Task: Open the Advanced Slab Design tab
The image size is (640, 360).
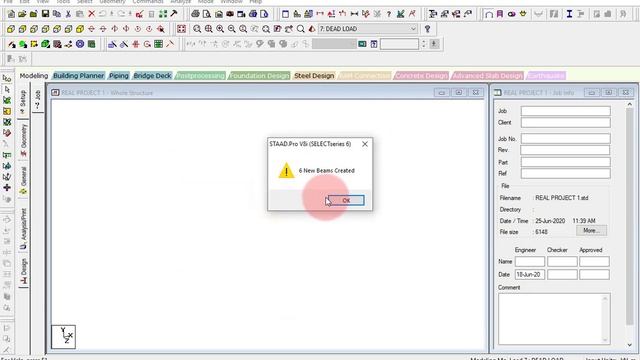Action: point(487,76)
